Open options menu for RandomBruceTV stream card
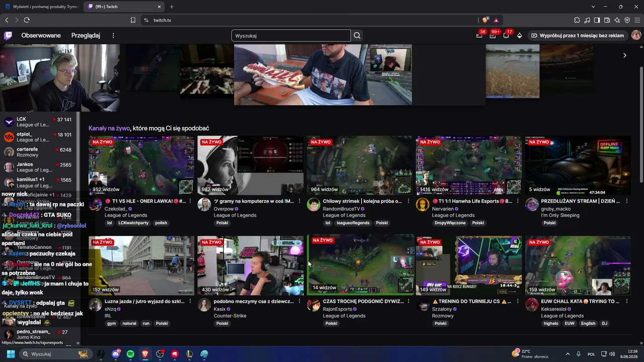Image resolution: width=644 pixels, height=362 pixels. pyautogui.click(x=409, y=201)
